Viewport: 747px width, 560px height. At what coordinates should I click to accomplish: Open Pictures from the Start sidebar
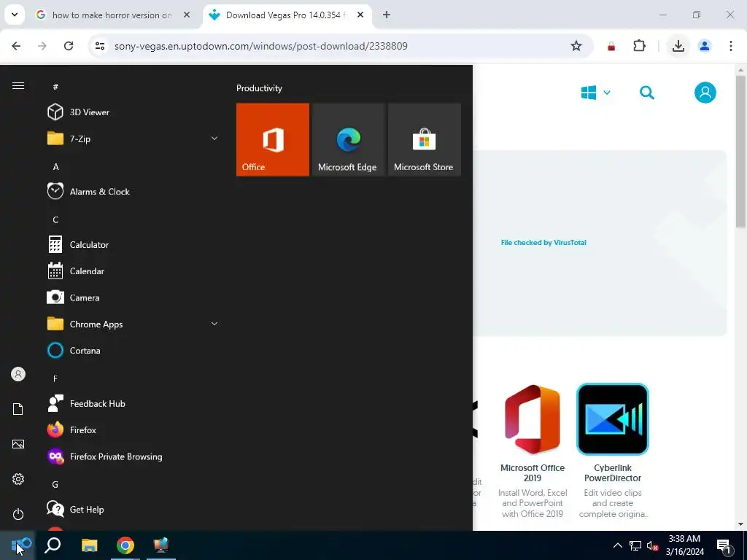18,444
